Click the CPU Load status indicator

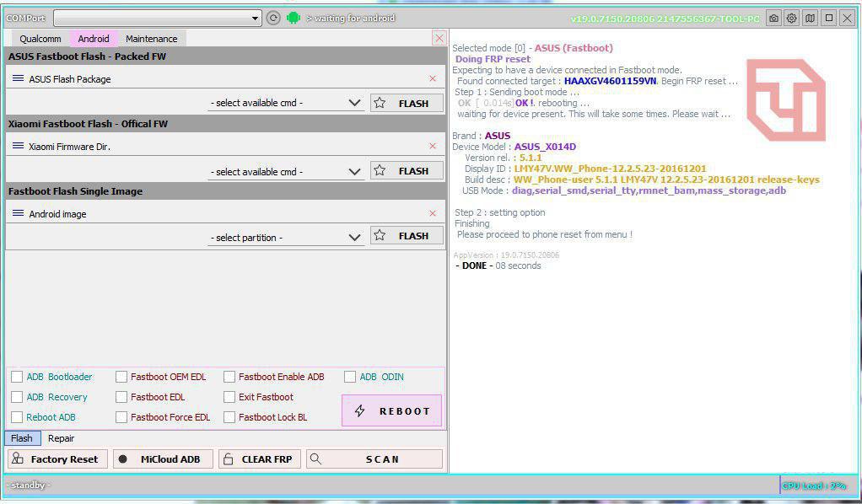(x=815, y=485)
